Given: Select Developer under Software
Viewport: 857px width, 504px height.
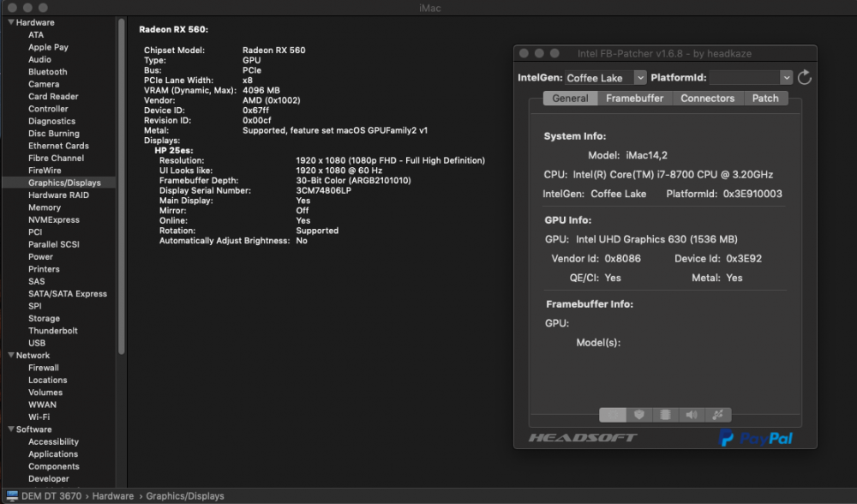Looking at the screenshot, I should (49, 479).
